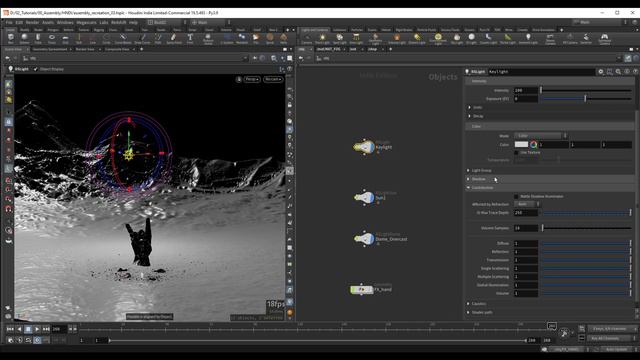
Task: Select the Spray Paint shelf tool
Action: pos(174,39)
